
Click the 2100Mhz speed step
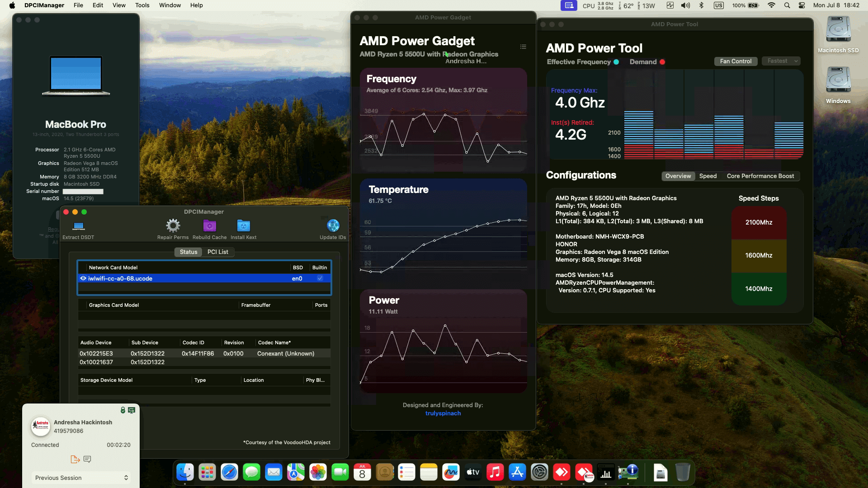tap(759, 223)
